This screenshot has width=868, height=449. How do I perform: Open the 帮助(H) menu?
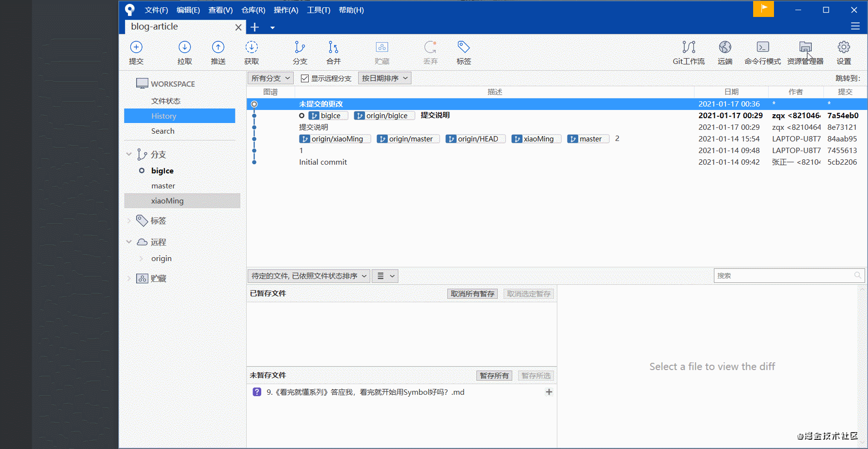[x=351, y=10]
